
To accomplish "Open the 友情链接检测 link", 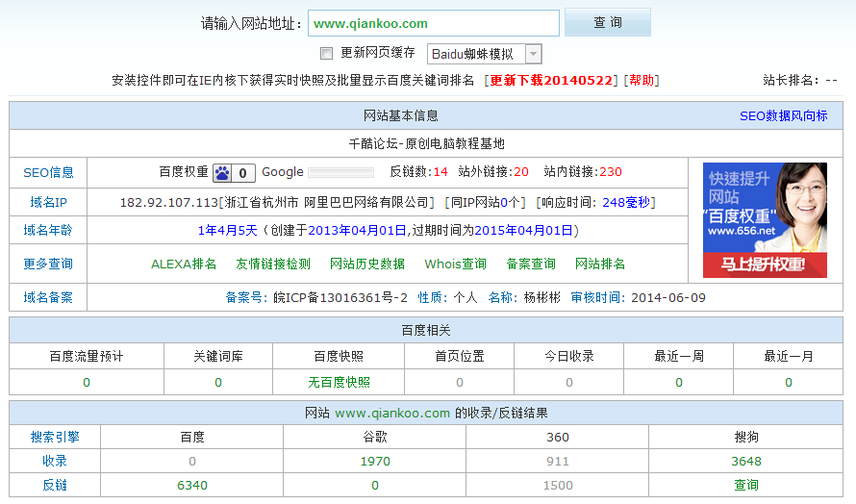I will [273, 265].
